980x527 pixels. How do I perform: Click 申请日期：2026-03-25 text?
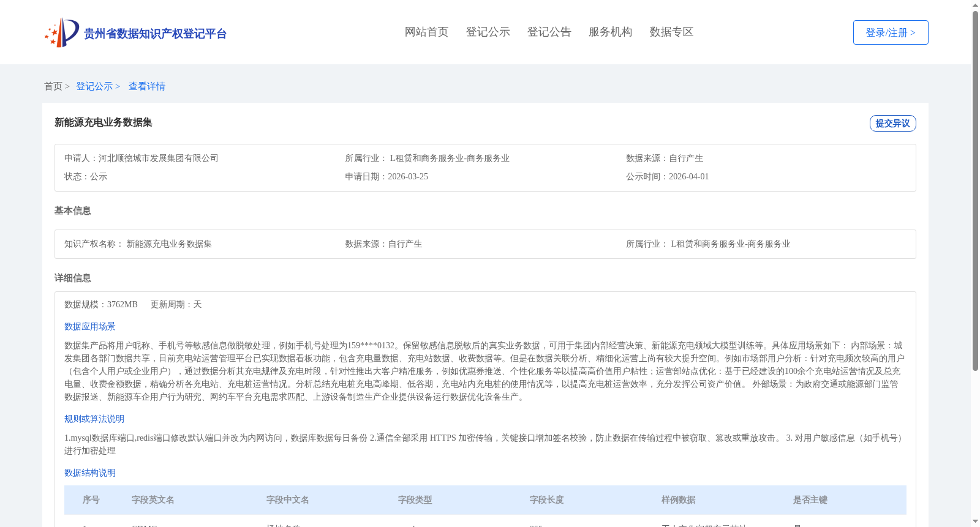(386, 176)
